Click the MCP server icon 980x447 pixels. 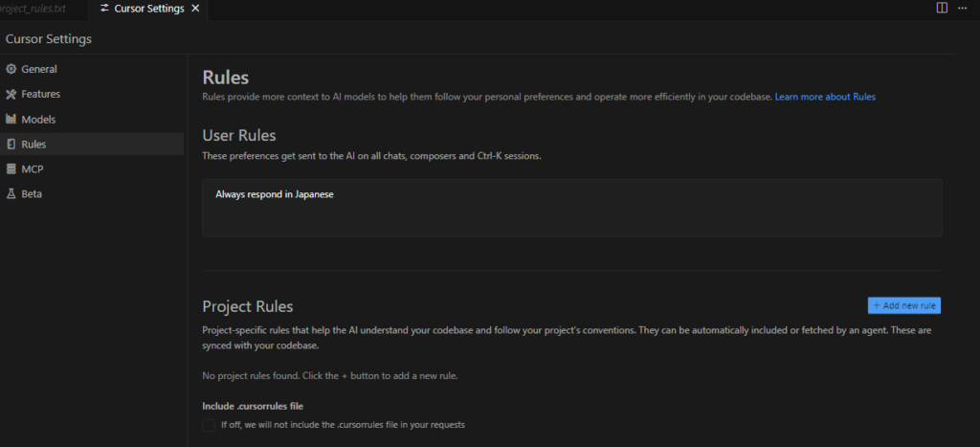[11, 168]
